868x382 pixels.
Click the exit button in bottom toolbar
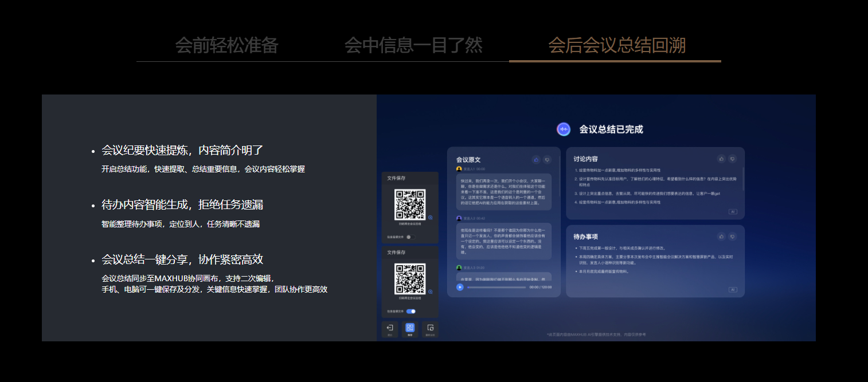[x=390, y=329]
